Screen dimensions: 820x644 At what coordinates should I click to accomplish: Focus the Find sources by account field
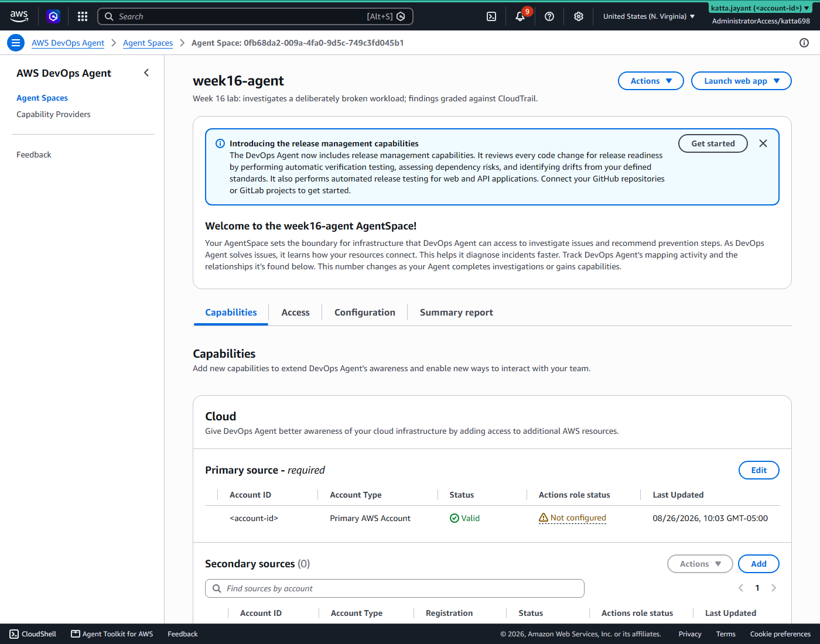pyautogui.click(x=395, y=588)
